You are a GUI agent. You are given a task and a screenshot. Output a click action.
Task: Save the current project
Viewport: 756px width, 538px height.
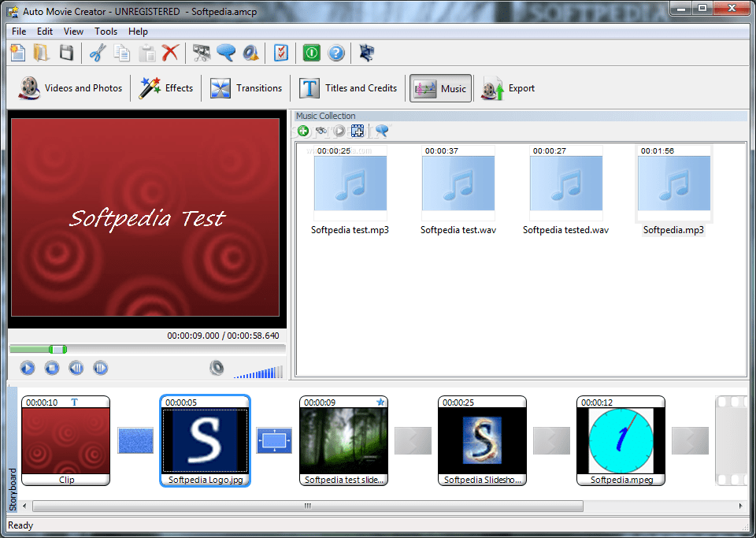[67, 53]
